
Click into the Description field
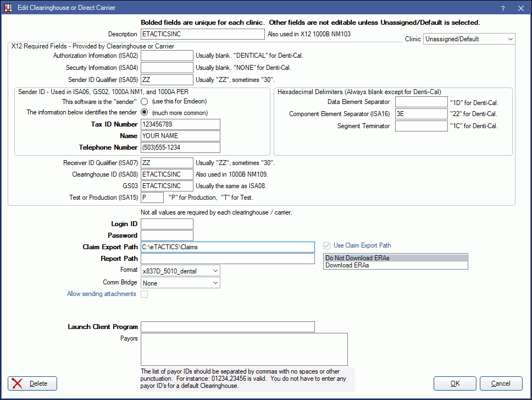click(x=202, y=34)
